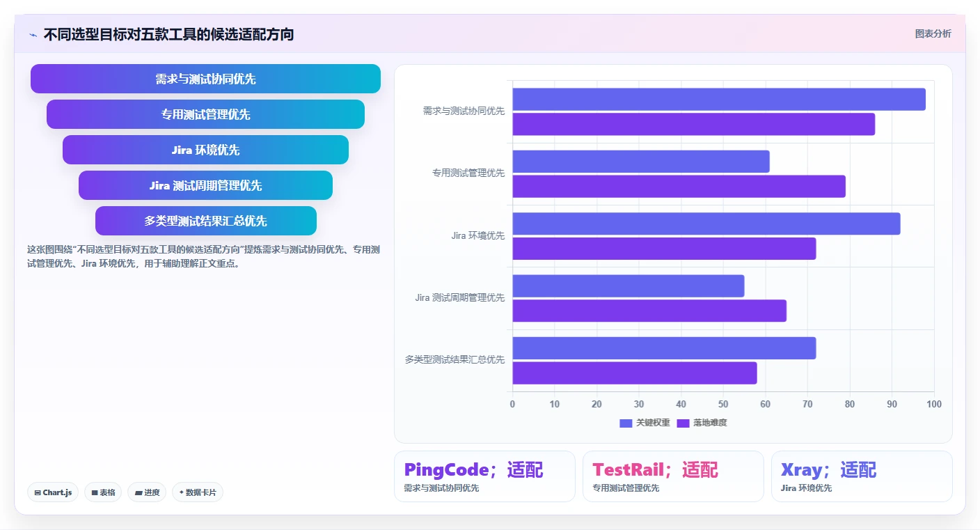Click the 落地难度 bar for Jira 环境优先
The width and height of the screenshot is (980, 530).
[x=664, y=249]
